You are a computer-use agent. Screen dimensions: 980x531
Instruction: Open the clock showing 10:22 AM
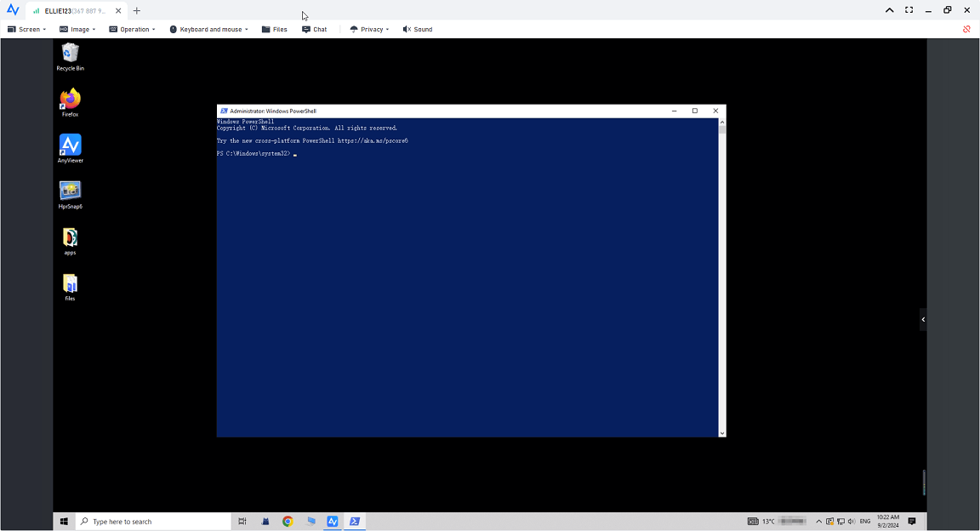pyautogui.click(x=888, y=521)
